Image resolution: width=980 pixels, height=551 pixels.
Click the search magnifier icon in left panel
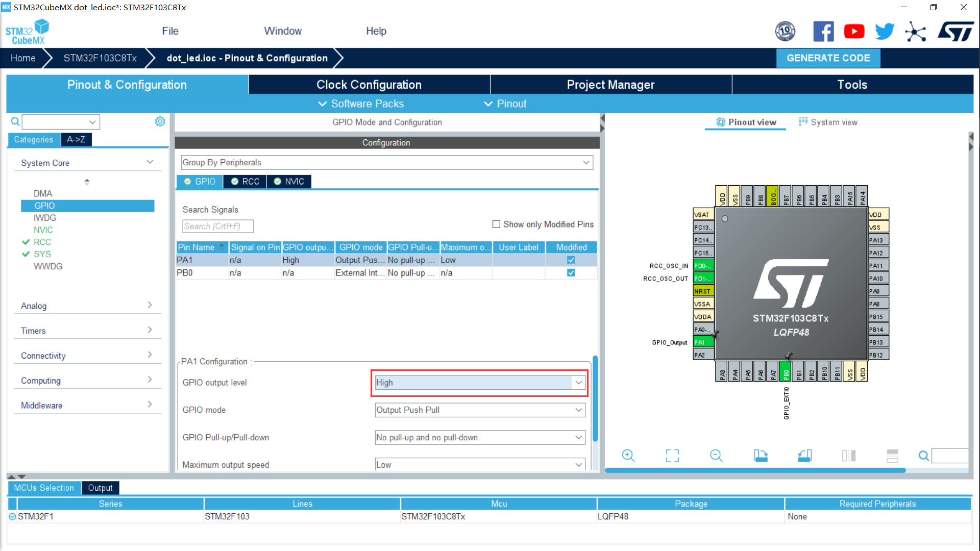[15, 121]
